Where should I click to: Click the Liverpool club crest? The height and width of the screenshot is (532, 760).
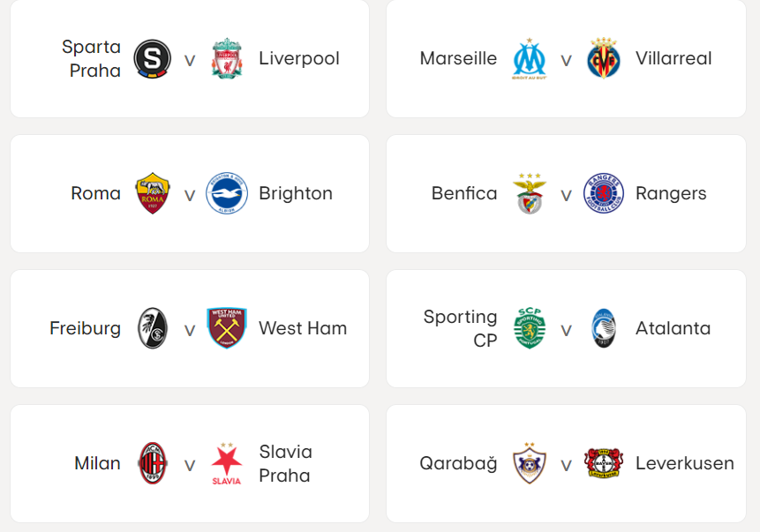(x=226, y=58)
